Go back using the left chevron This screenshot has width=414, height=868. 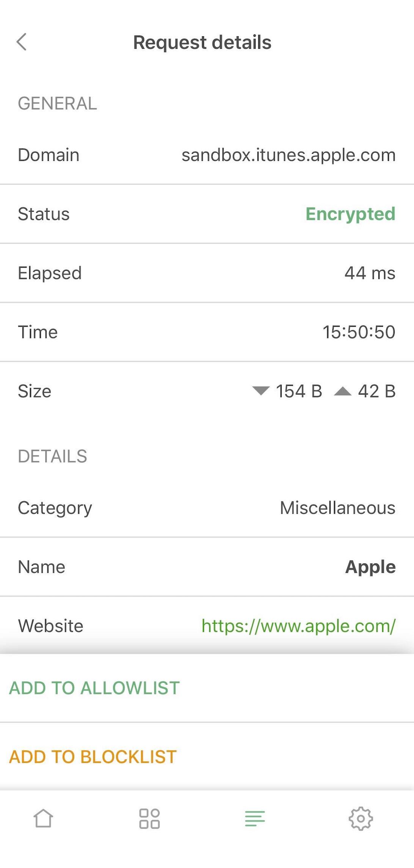click(x=22, y=42)
